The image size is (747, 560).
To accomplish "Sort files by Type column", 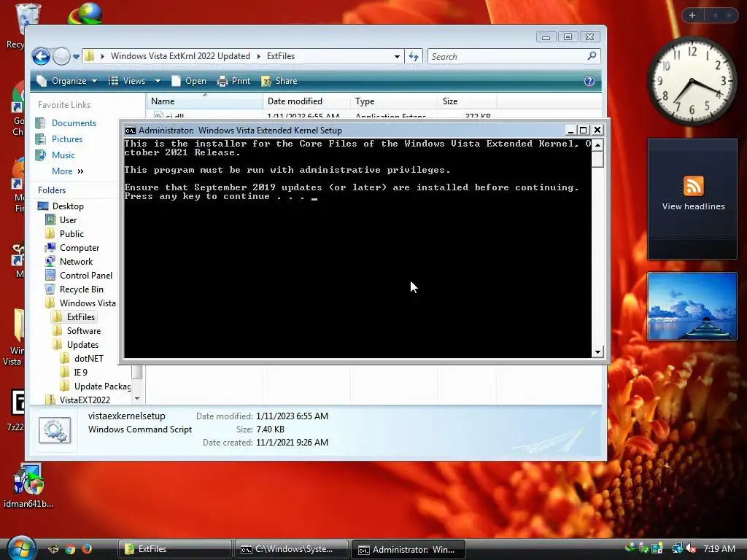I will 394,101.
